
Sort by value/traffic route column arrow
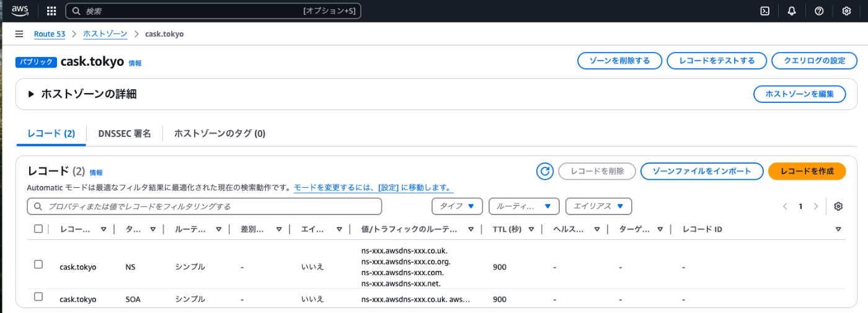click(471, 229)
